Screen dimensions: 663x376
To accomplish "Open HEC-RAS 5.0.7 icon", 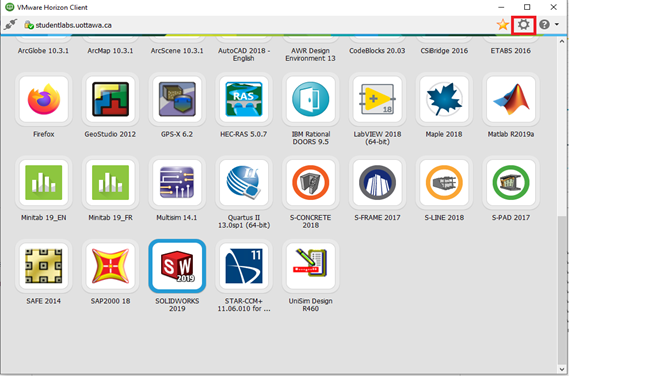I will (x=244, y=99).
